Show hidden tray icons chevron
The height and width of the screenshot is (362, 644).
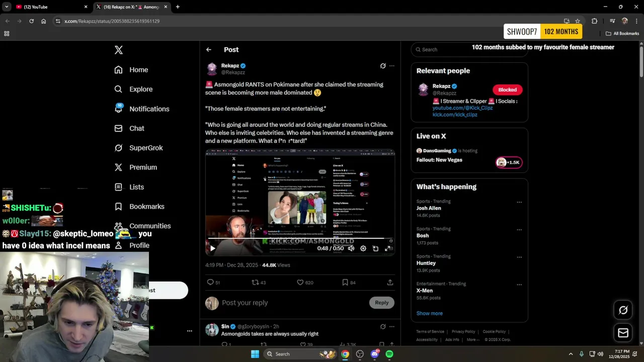(571, 354)
